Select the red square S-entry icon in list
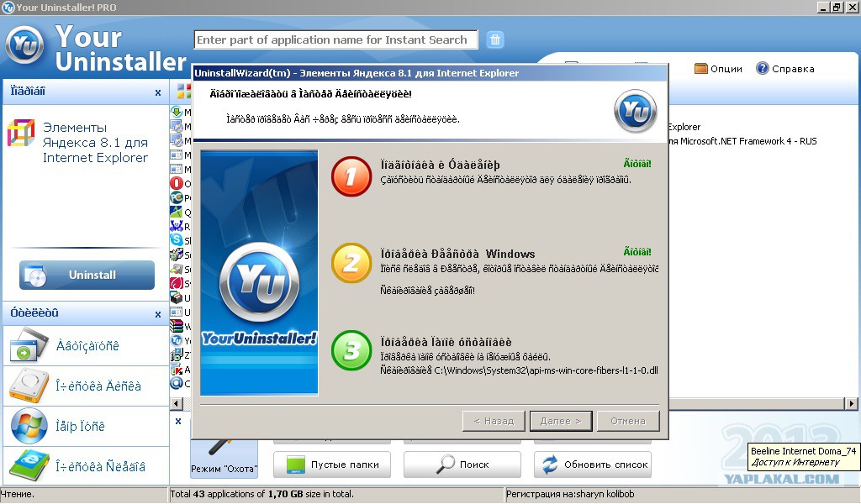Viewport: 861px width, 504px height. 177,283
